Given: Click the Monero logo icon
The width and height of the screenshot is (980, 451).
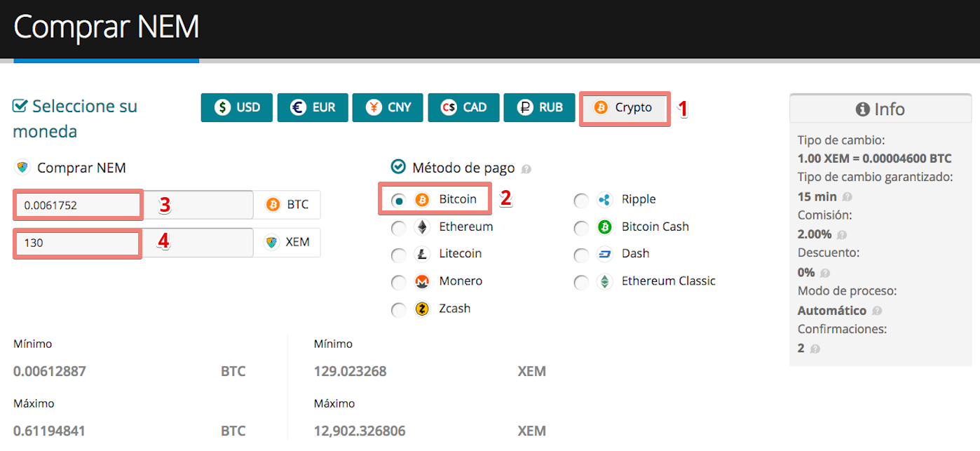Looking at the screenshot, I should [x=422, y=282].
